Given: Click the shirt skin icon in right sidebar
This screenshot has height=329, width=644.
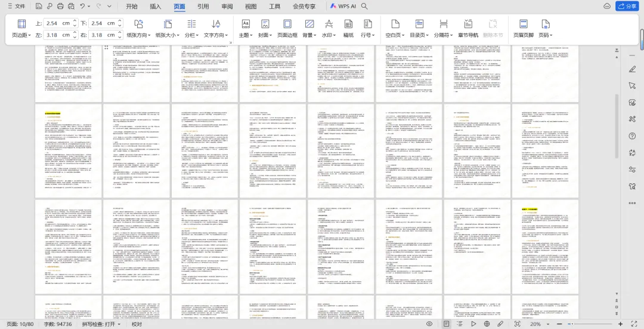Looking at the screenshot, I should (x=632, y=186).
